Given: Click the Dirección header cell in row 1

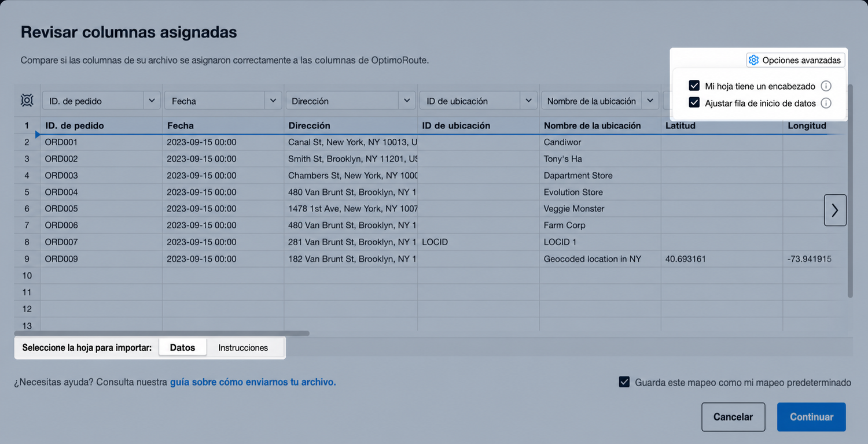Looking at the screenshot, I should (351, 125).
